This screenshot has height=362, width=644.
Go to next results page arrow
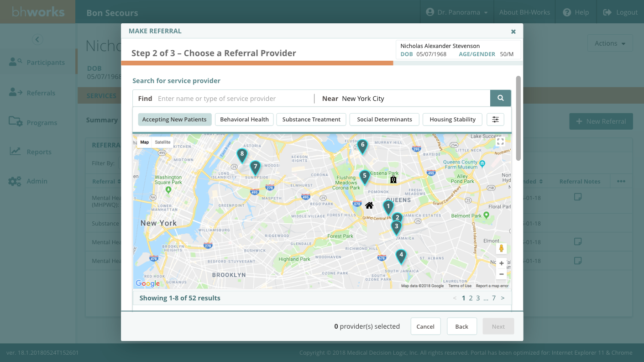click(x=503, y=298)
